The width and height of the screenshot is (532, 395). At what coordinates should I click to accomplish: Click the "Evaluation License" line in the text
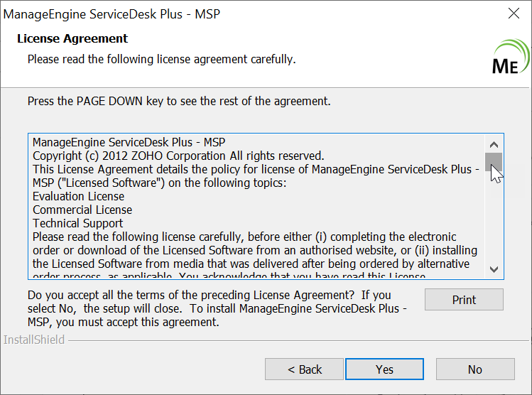point(78,196)
